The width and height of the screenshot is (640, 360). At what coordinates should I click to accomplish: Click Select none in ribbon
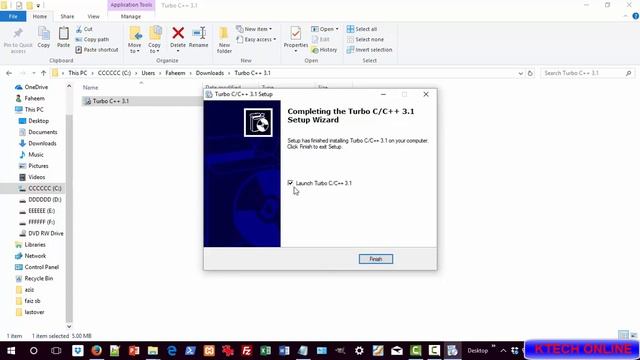click(x=365, y=39)
